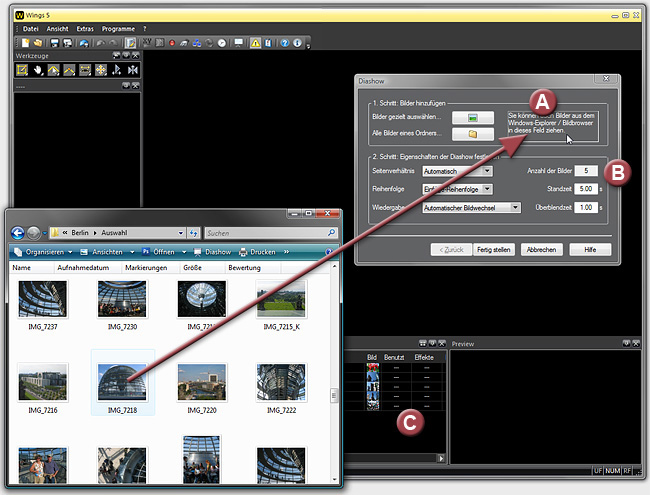Expand the Öffnen dropdown arrow
Screen dimensions: 650x495
(184, 252)
